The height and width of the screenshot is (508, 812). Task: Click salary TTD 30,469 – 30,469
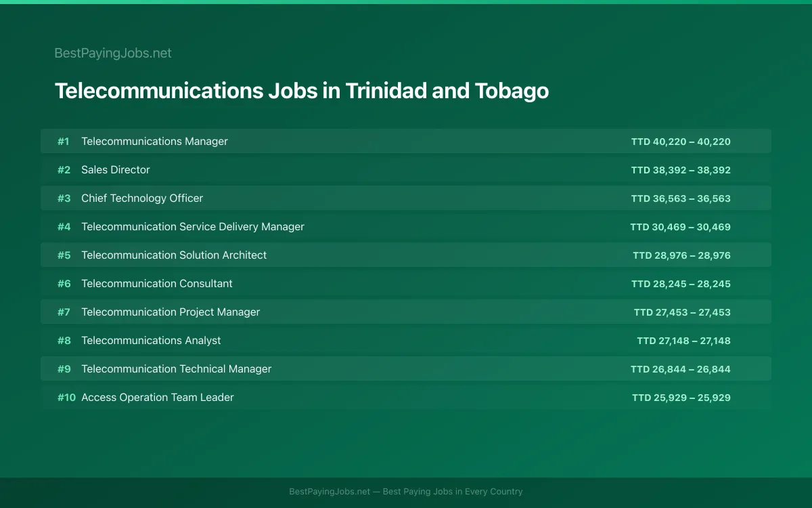point(680,227)
